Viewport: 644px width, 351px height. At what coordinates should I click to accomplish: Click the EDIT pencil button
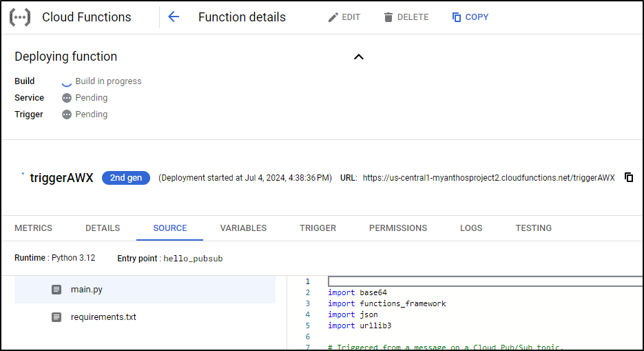coord(344,17)
